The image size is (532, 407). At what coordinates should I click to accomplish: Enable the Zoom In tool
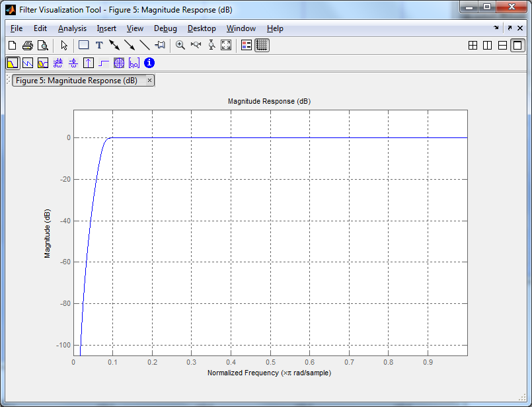click(x=180, y=45)
